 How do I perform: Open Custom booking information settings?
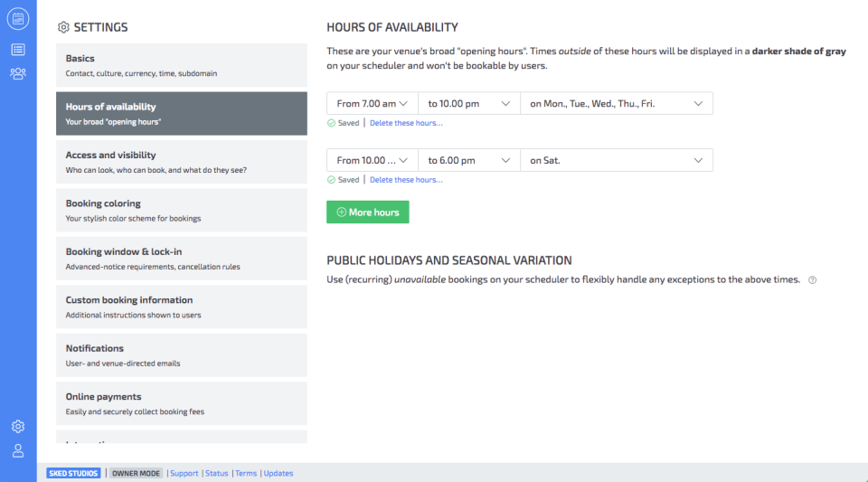182,307
